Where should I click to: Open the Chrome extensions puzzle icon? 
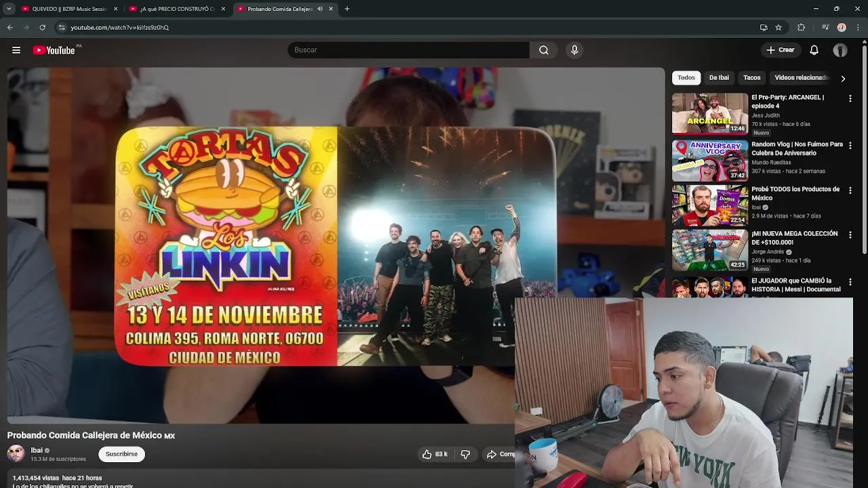pos(802,28)
